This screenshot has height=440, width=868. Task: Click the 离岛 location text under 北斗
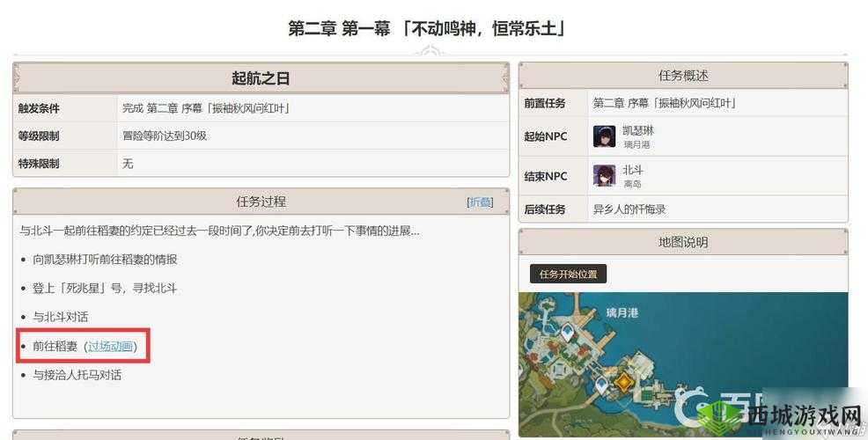632,184
